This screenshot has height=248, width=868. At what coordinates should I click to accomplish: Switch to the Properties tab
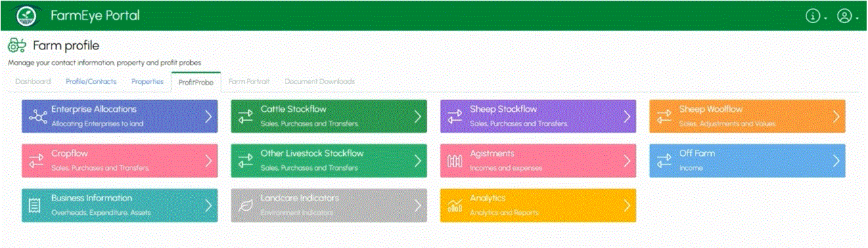tap(147, 81)
